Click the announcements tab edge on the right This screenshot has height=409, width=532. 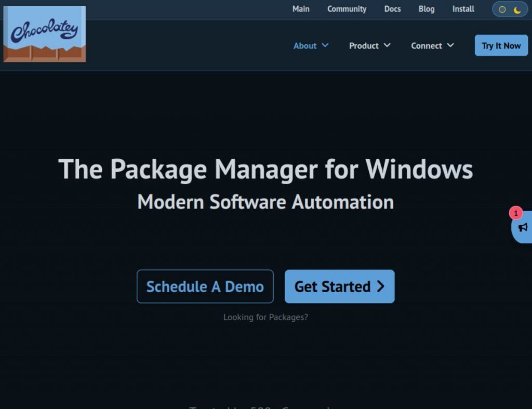(526, 228)
